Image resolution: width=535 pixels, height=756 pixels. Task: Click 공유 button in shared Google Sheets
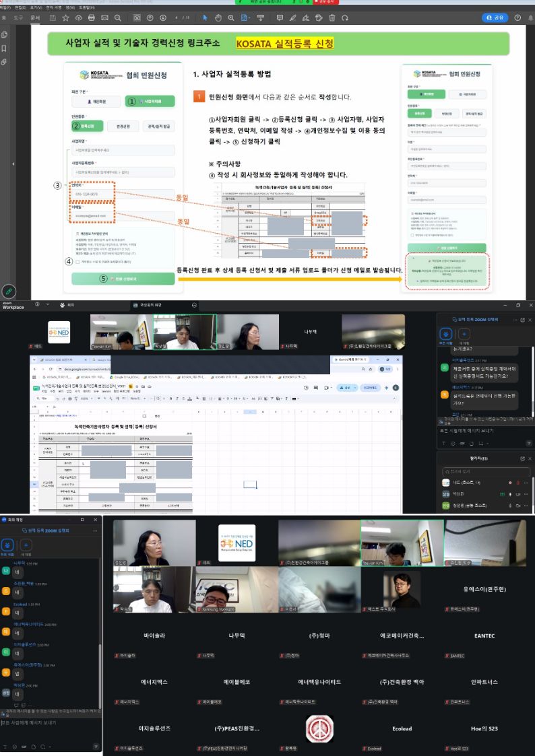[346, 388]
